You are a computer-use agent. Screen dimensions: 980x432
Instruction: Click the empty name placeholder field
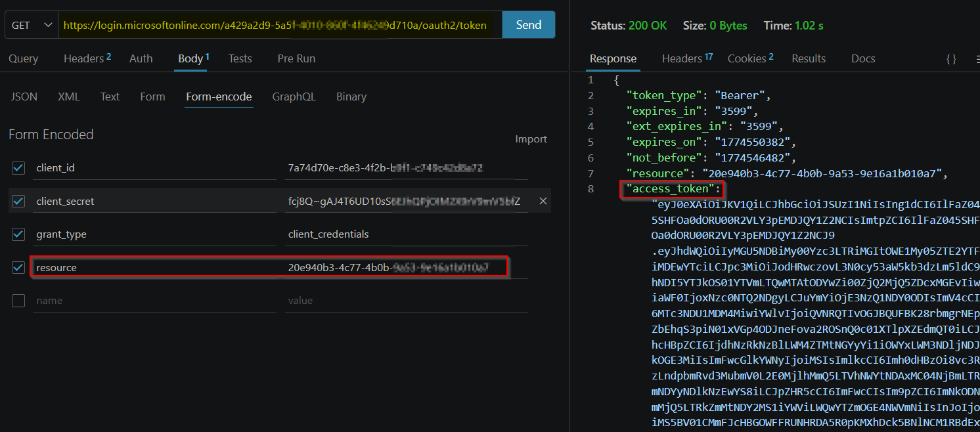click(154, 301)
